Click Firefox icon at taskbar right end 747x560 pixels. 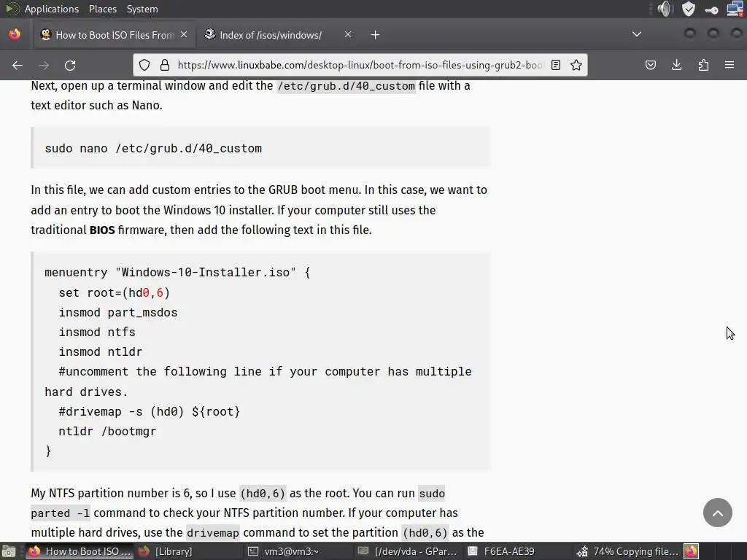691,551
